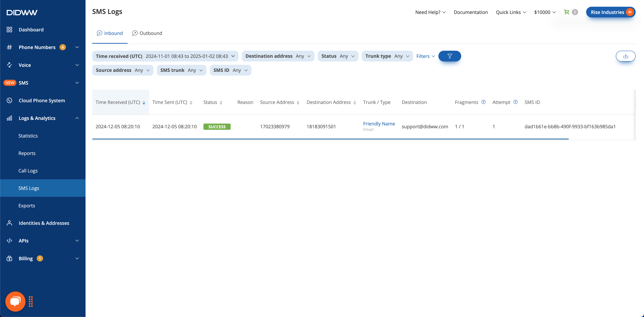
Task: Open the SMS trunk filter dropdown
Action: [x=181, y=70]
